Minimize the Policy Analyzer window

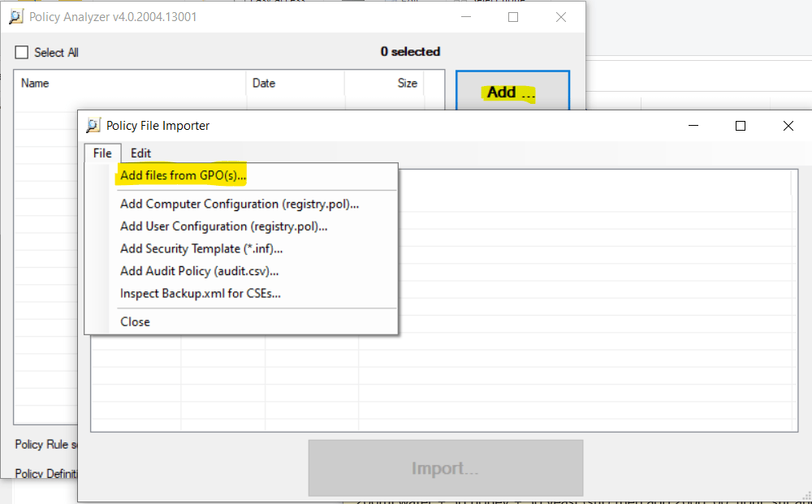[465, 17]
